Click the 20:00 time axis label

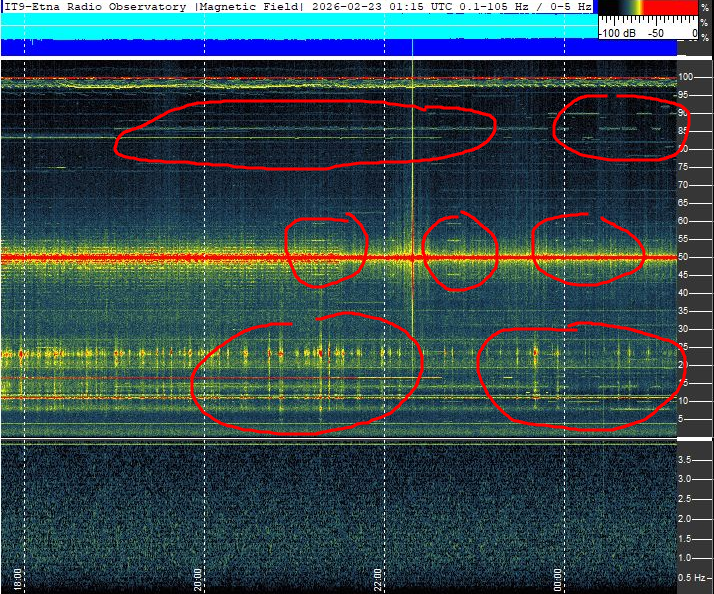click(x=199, y=577)
